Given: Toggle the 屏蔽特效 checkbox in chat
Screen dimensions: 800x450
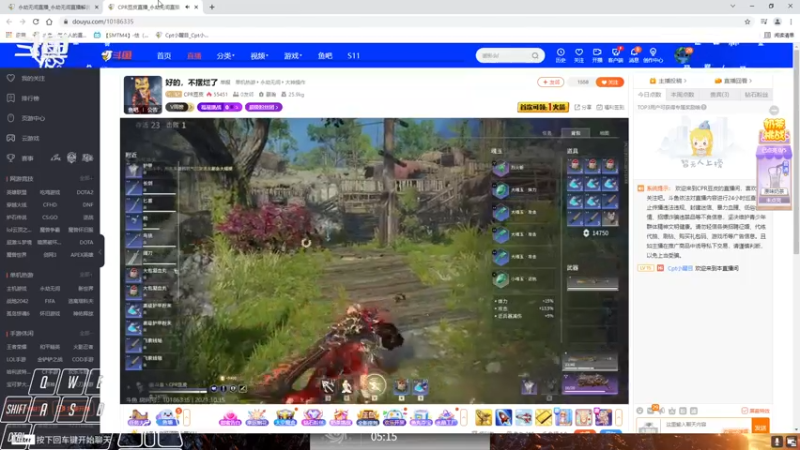Looking at the screenshot, I should (744, 411).
